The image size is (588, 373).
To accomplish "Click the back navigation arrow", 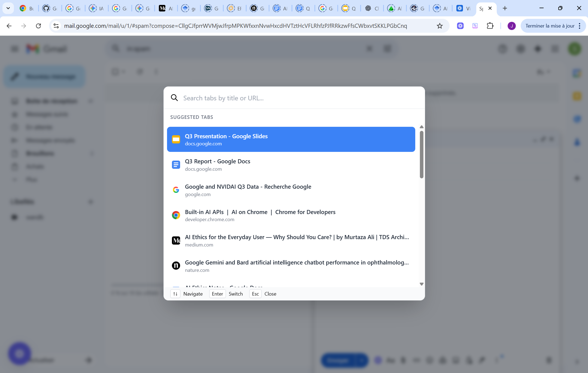I will click(9, 26).
